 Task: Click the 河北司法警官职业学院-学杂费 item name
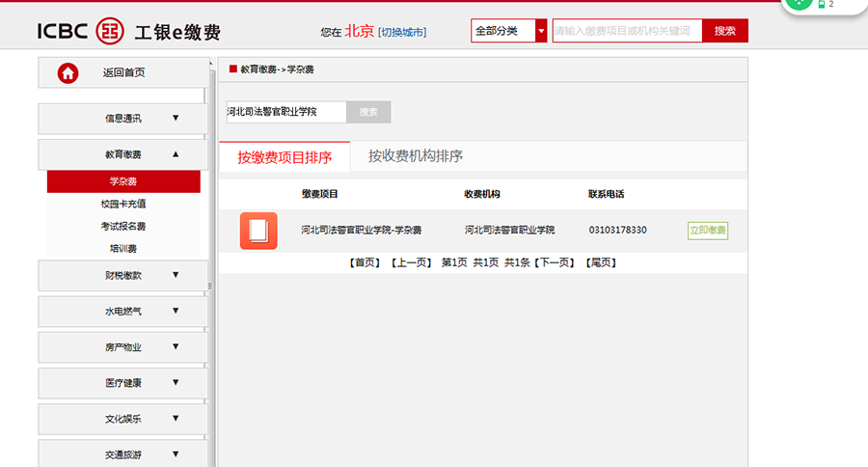click(x=361, y=230)
